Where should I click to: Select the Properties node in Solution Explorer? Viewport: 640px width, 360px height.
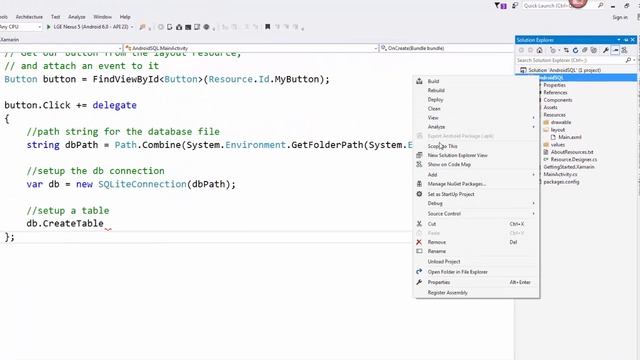click(554, 85)
